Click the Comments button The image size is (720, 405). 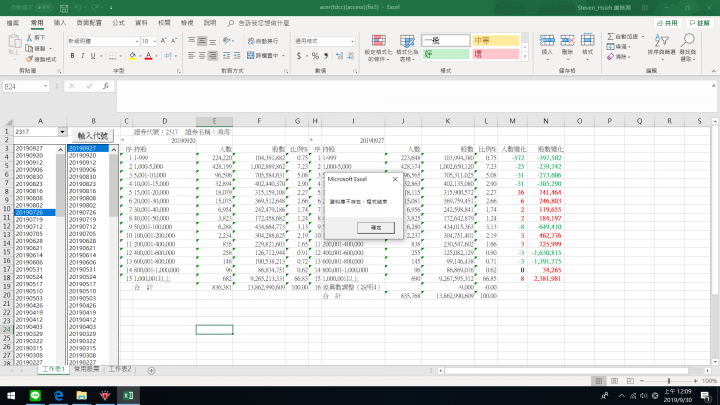coord(700,23)
